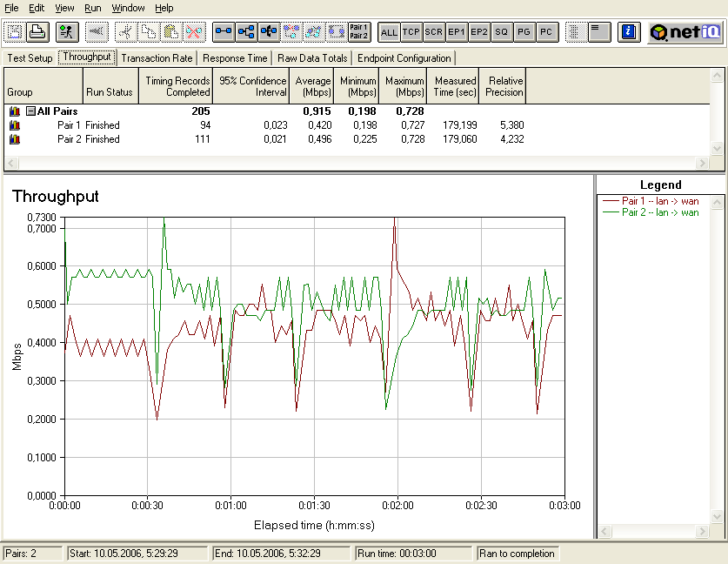The height and width of the screenshot is (564, 728).
Task: Toggle the EP1 group filter button
Action: tap(457, 32)
